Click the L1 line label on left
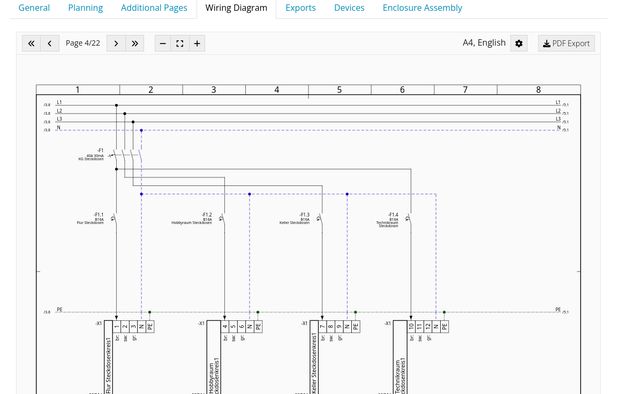This screenshot has width=618, height=394. point(59,102)
